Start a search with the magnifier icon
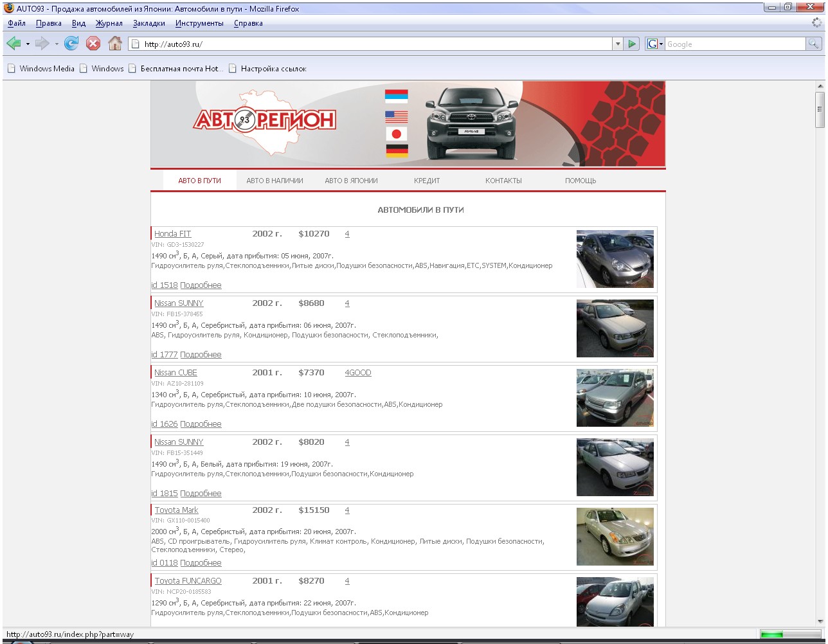The image size is (828, 644). pyautogui.click(x=814, y=44)
